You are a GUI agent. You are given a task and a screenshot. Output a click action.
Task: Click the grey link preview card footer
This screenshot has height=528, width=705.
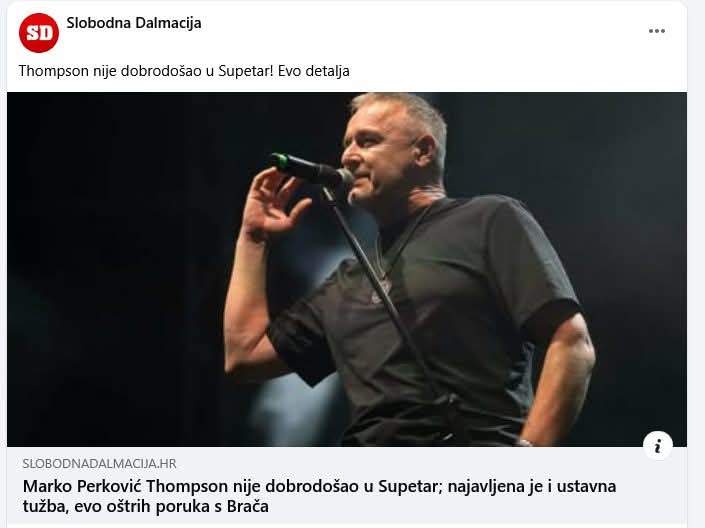(347, 486)
